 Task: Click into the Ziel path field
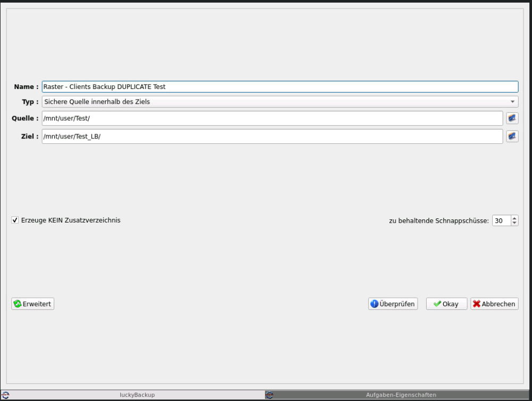272,136
